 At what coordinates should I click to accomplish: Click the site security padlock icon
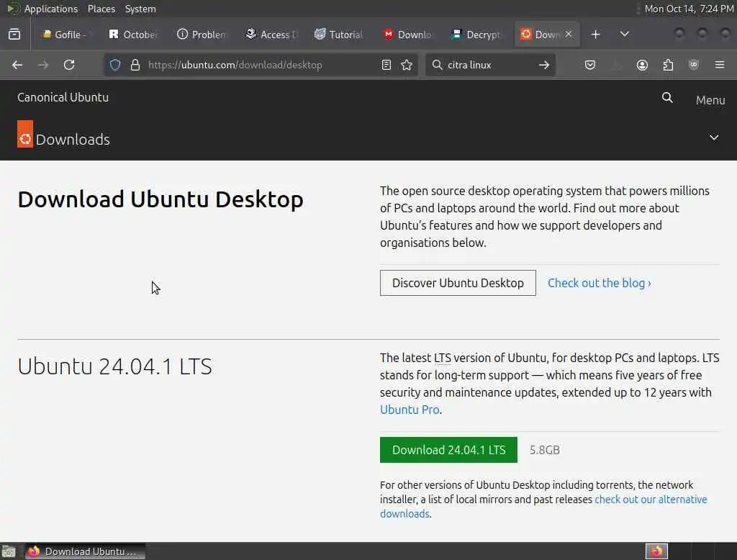pyautogui.click(x=135, y=65)
